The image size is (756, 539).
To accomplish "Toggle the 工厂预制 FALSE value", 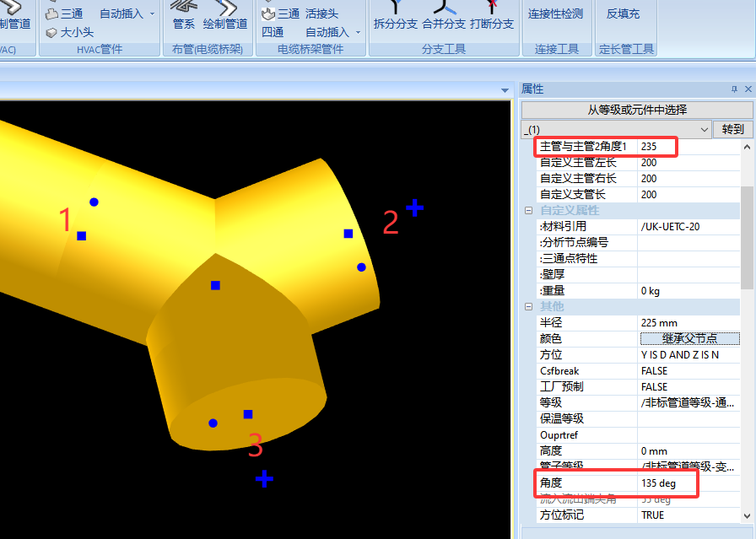I will pyautogui.click(x=688, y=386).
